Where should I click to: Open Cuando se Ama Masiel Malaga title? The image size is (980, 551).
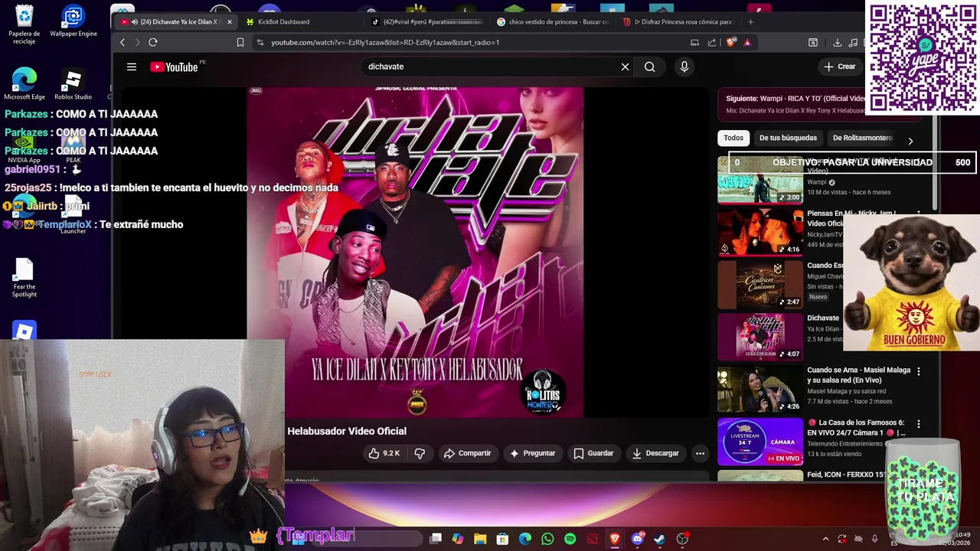[x=858, y=375]
